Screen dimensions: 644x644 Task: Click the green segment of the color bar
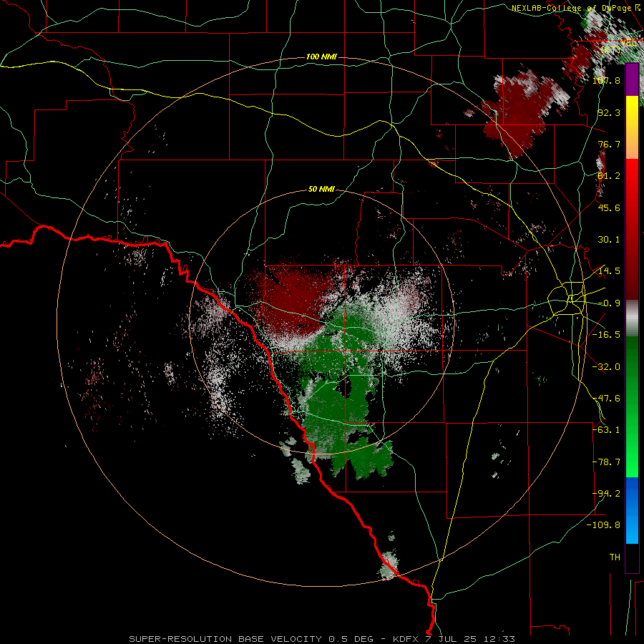tap(632, 406)
